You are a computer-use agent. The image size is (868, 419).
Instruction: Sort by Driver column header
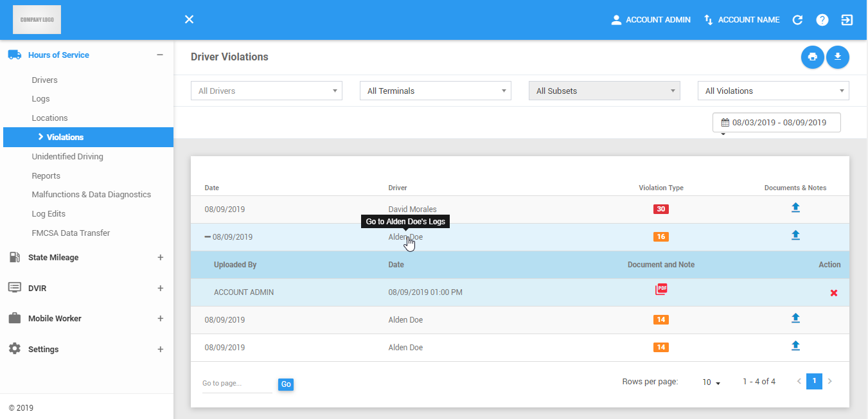point(398,188)
